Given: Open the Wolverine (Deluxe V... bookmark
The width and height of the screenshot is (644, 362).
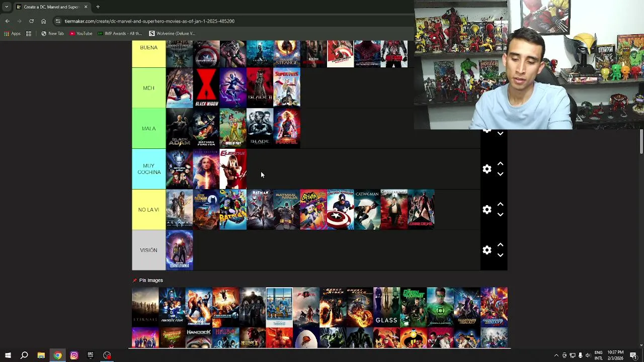Looking at the screenshot, I should coord(172,34).
